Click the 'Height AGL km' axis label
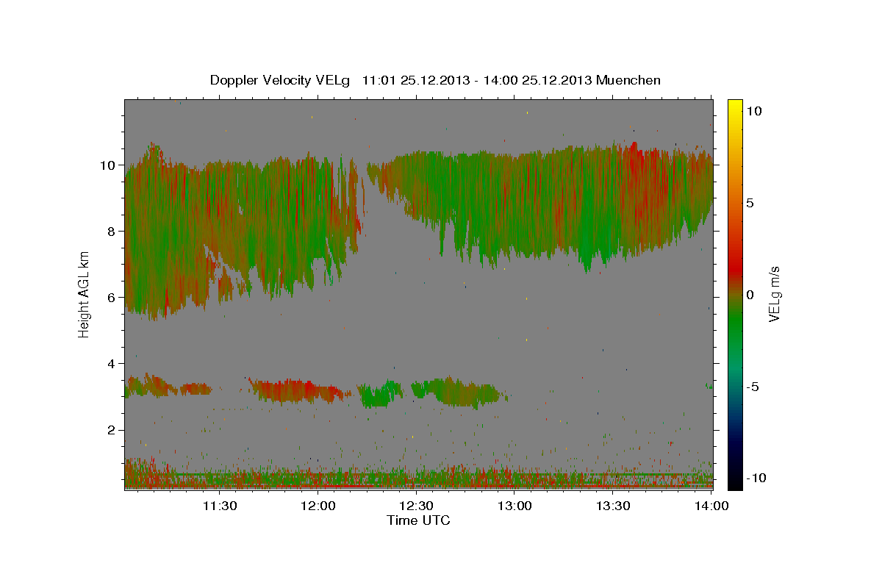The width and height of the screenshot is (882, 588). 84,295
